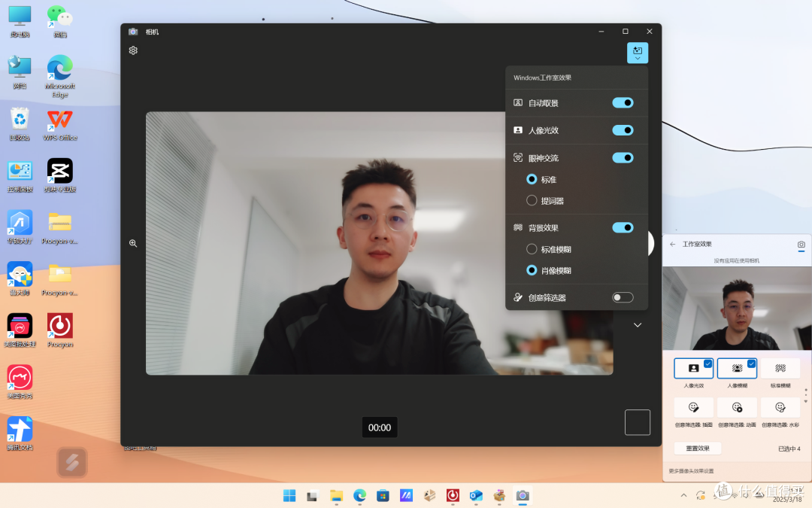
Task: Select the 肖像模糊 radio option
Action: coord(532,271)
